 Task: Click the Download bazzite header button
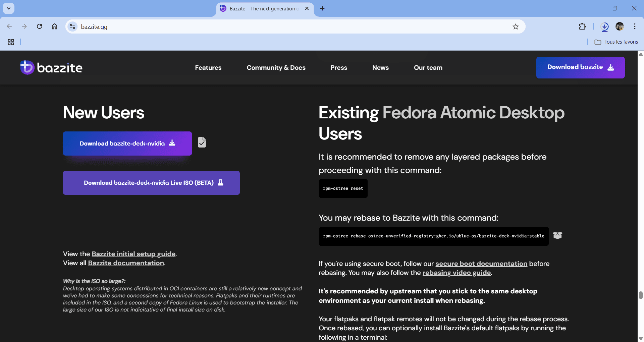click(580, 67)
